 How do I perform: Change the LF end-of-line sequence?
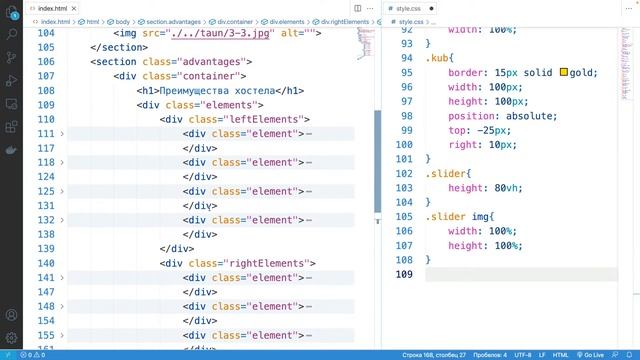542,355
